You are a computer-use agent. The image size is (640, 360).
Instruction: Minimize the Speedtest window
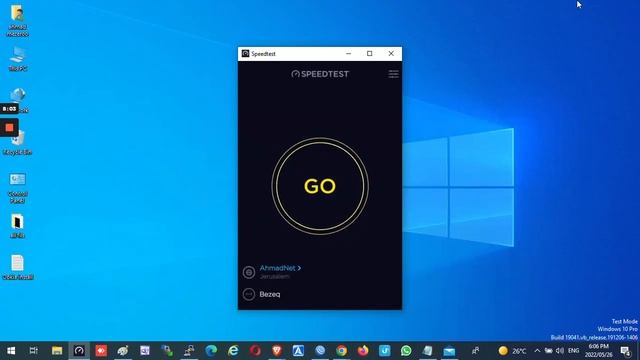pos(348,53)
